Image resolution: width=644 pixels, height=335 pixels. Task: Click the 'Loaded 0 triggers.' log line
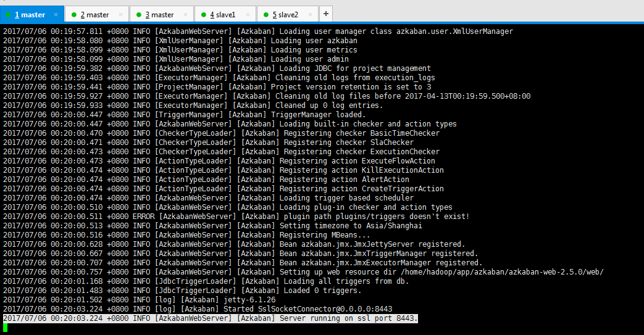322,290
